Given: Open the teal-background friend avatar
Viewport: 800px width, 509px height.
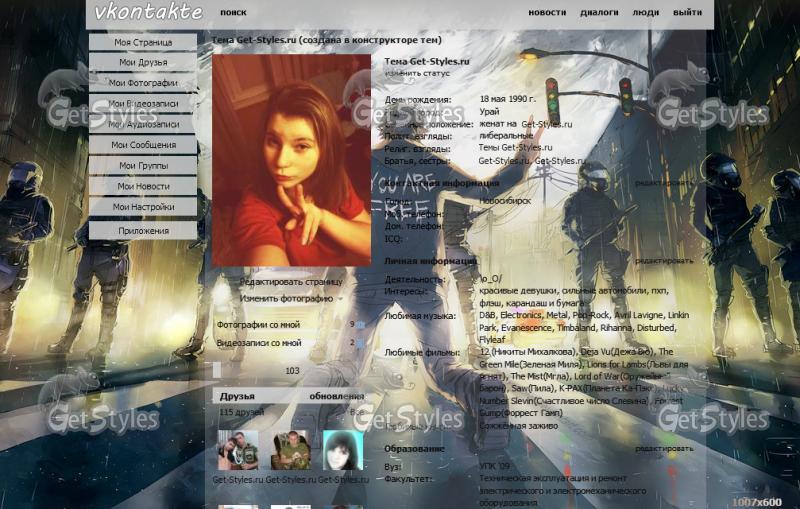Looking at the screenshot, I should coord(343,450).
